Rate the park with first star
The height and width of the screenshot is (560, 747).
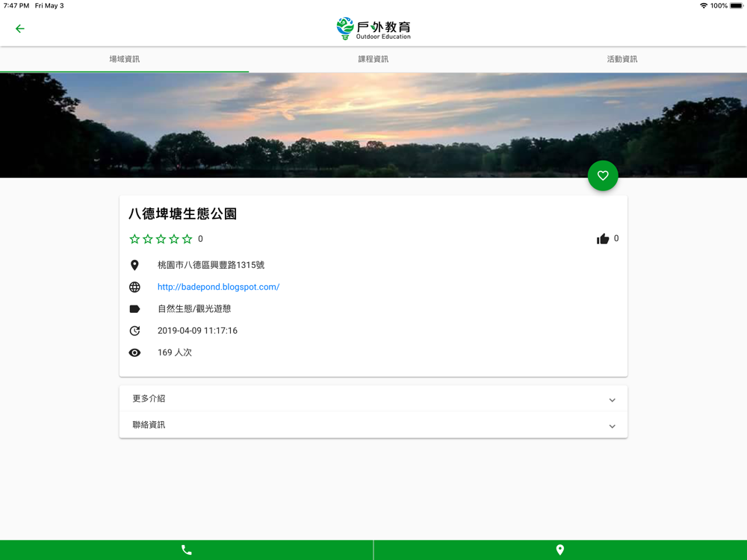pos(134,239)
